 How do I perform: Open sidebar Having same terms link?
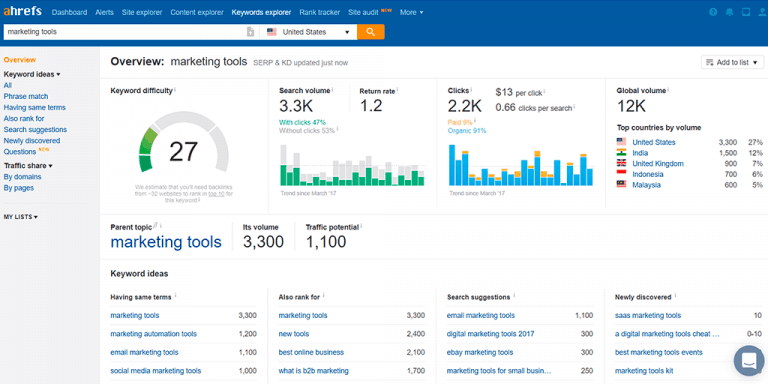point(34,107)
